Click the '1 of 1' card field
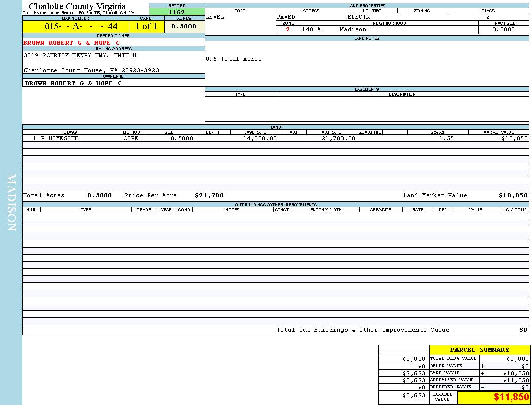 (146, 27)
